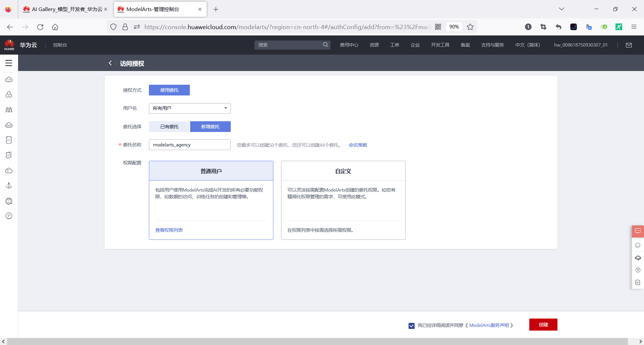Open the 备案 menu item

[x=465, y=45]
